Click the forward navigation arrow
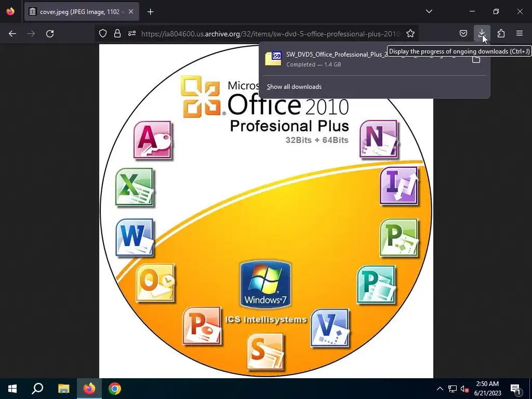The width and height of the screenshot is (532, 399). [x=31, y=34]
